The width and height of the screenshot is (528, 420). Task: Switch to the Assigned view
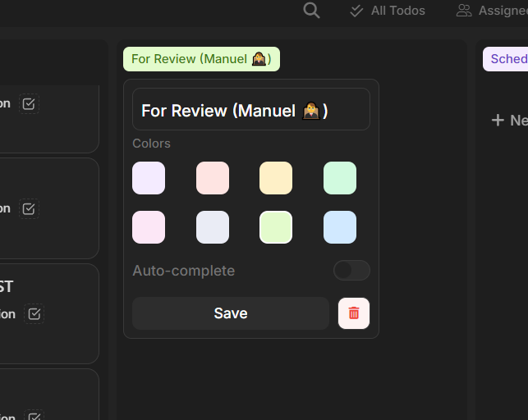(491, 11)
